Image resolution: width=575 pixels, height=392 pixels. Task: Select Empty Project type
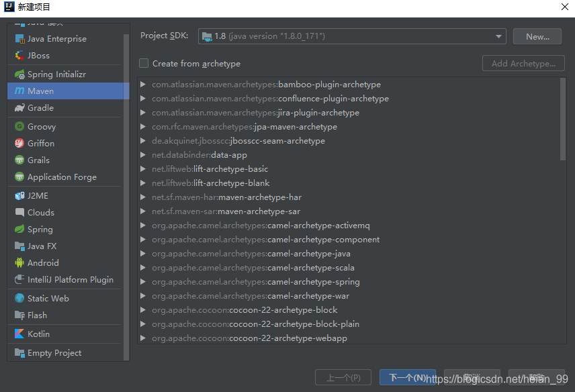tap(66, 353)
